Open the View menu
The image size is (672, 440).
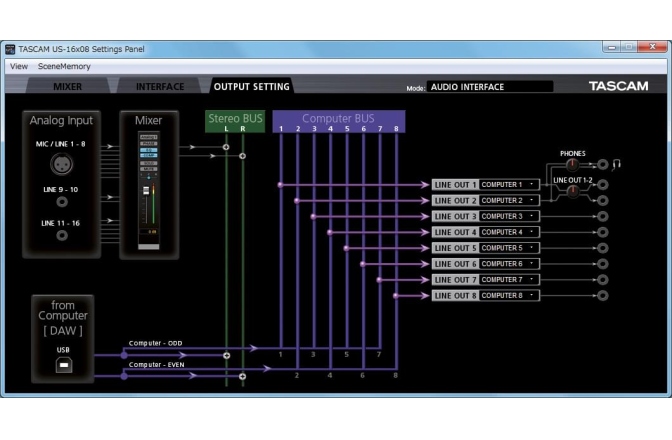pyautogui.click(x=19, y=66)
